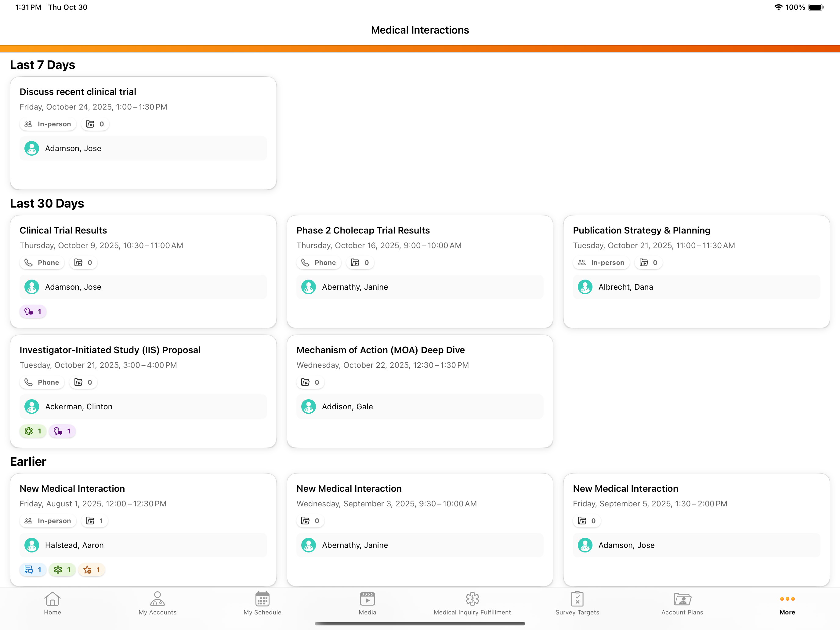The image size is (840, 630).
Task: Tap blue comment badge on Halstead interaction
Action: pos(33,570)
